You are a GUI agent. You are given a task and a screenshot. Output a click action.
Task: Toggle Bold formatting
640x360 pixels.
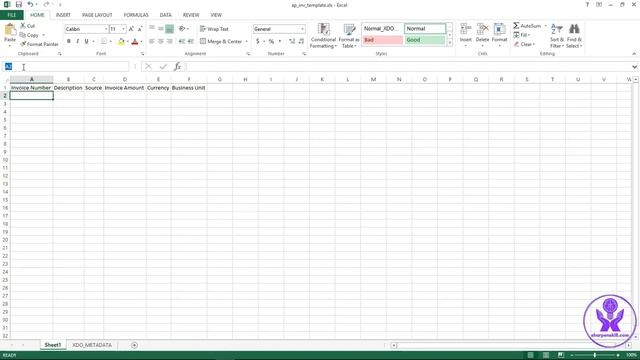tap(69, 41)
